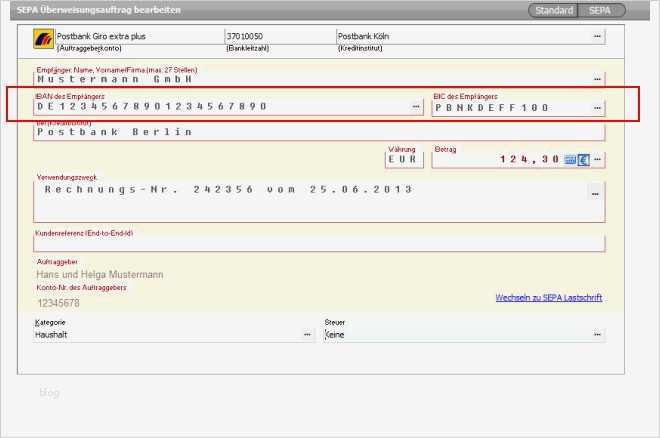This screenshot has height=438, width=660.
Task: Click the Postbank logo icon
Action: [44, 39]
